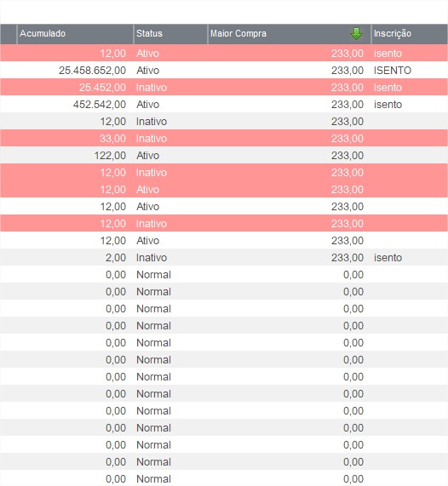Click the Inativo status in 33,00 row
This screenshot has height=486, width=448.
click(152, 138)
